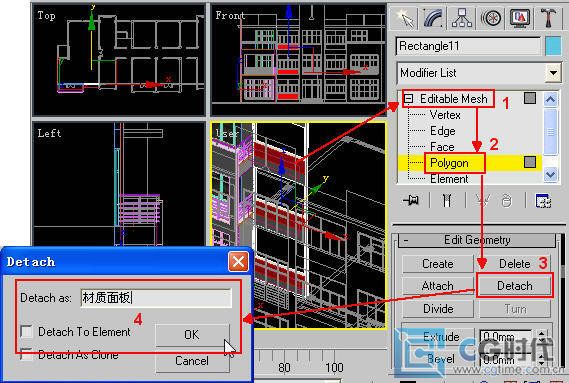The image size is (569, 383).
Task: Activate the Left viewport
Action: [118, 183]
